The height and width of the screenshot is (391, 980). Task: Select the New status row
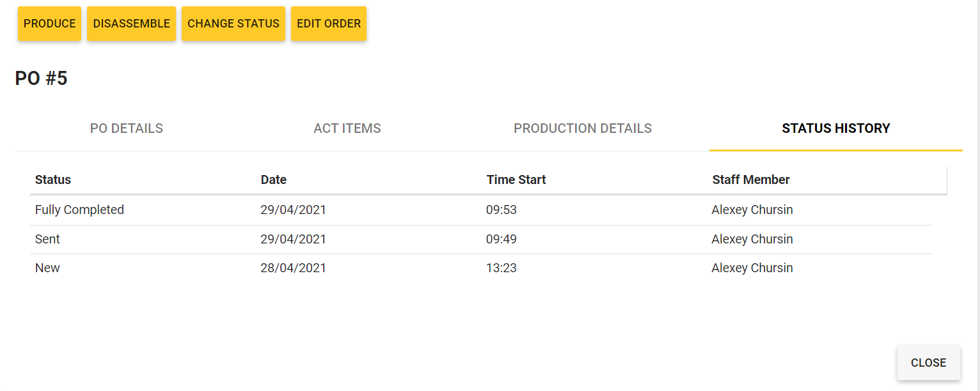480,268
